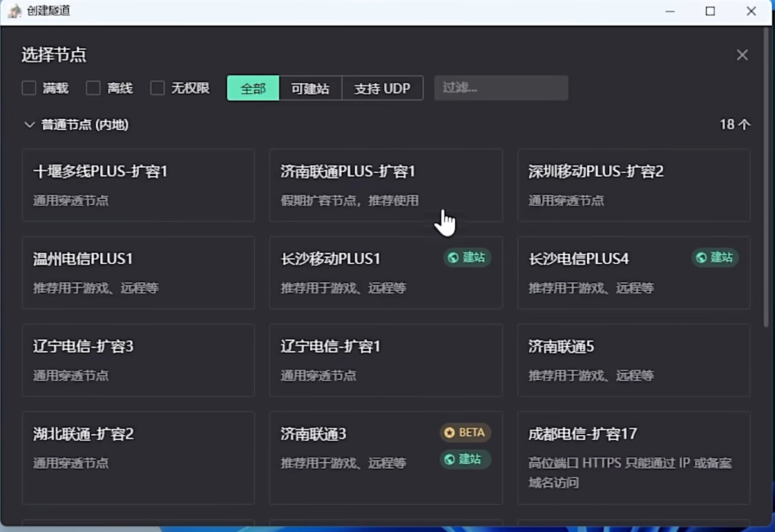This screenshot has width=775, height=532.
Task: Focus the 过滤 search field
Action: click(x=501, y=88)
